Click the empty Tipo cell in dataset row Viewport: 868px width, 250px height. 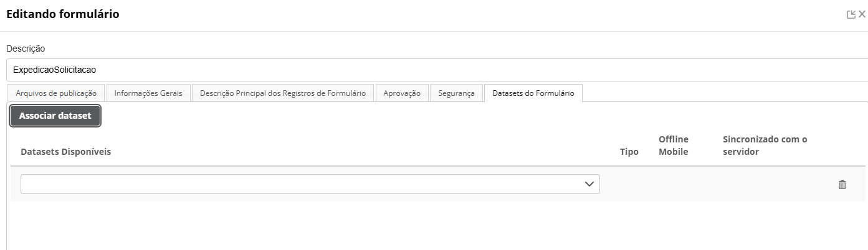(629, 184)
